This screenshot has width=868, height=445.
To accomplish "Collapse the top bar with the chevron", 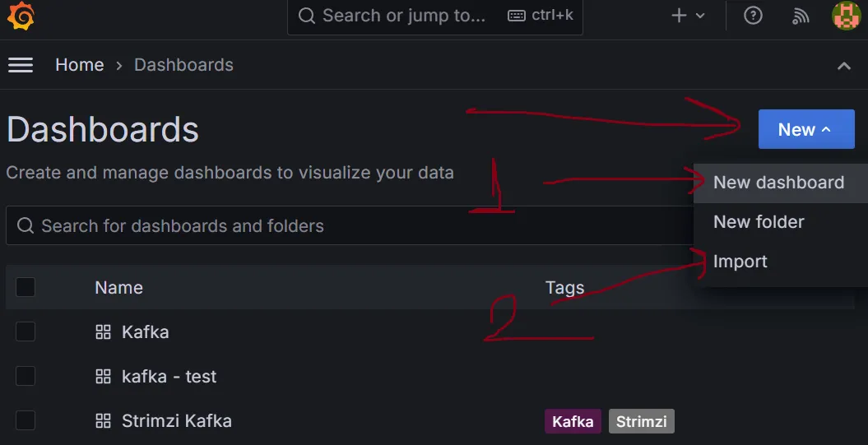I will [843, 66].
